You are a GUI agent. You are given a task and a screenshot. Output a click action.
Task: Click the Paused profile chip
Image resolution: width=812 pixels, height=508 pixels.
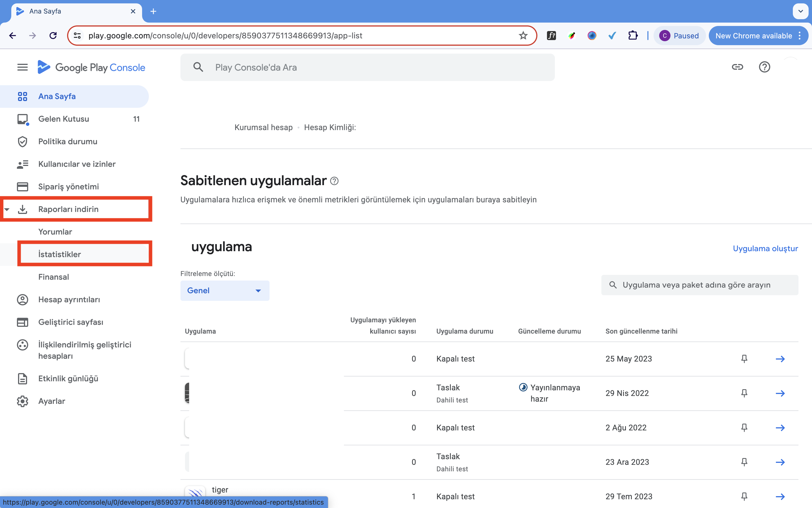[x=679, y=36]
